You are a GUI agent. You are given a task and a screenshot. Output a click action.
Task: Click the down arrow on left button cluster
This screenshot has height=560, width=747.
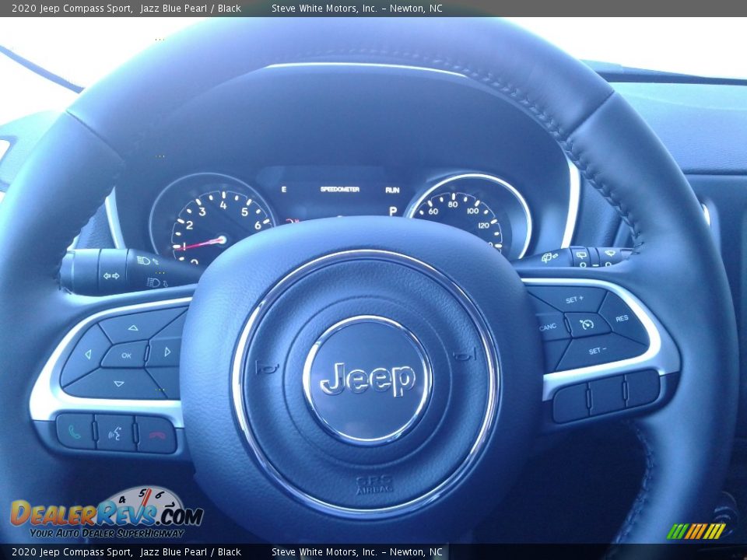118,383
